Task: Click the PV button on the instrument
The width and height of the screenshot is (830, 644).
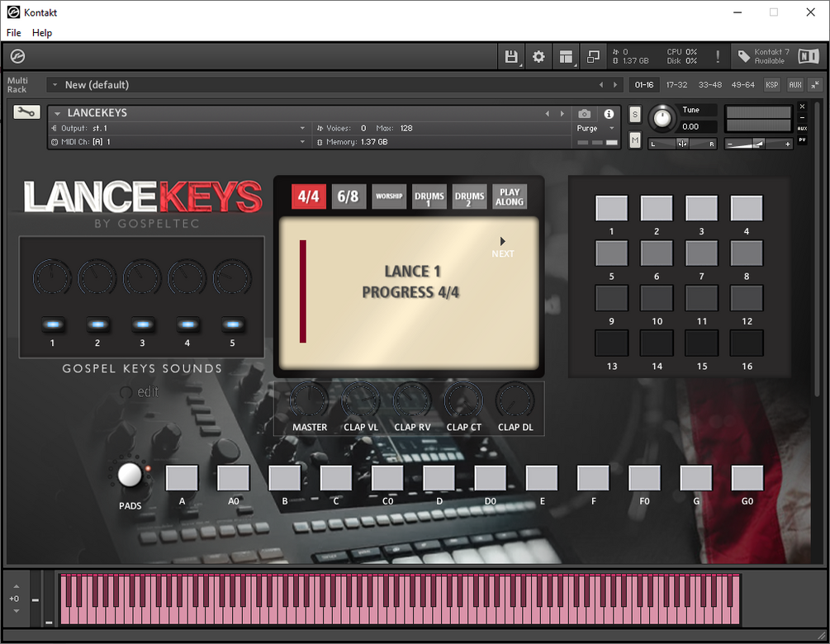Action: tap(803, 140)
